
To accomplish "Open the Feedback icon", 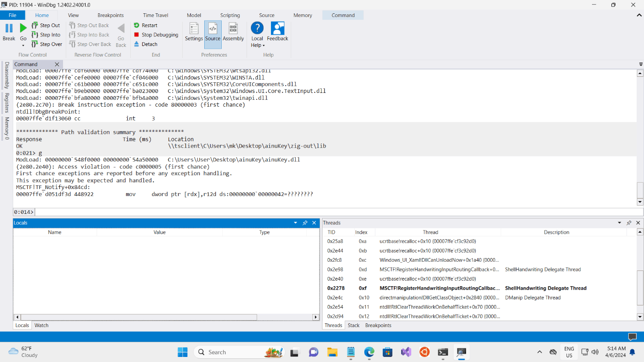I will point(277,29).
